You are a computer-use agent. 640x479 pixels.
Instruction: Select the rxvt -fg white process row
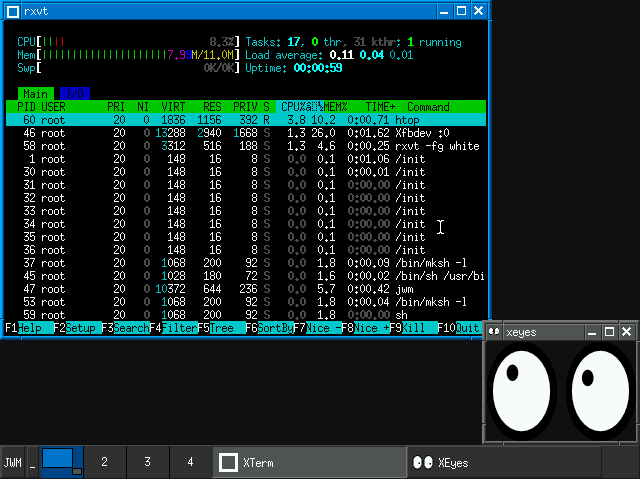pyautogui.click(x=246, y=146)
